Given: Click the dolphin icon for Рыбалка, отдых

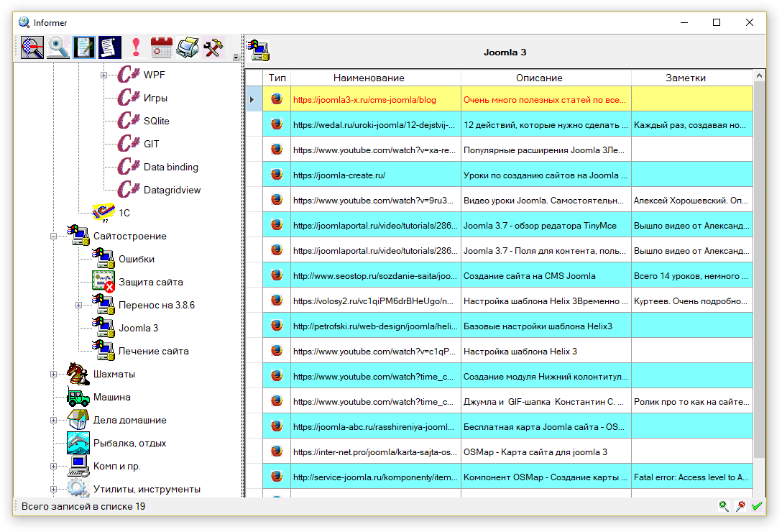Looking at the screenshot, I should point(78,443).
